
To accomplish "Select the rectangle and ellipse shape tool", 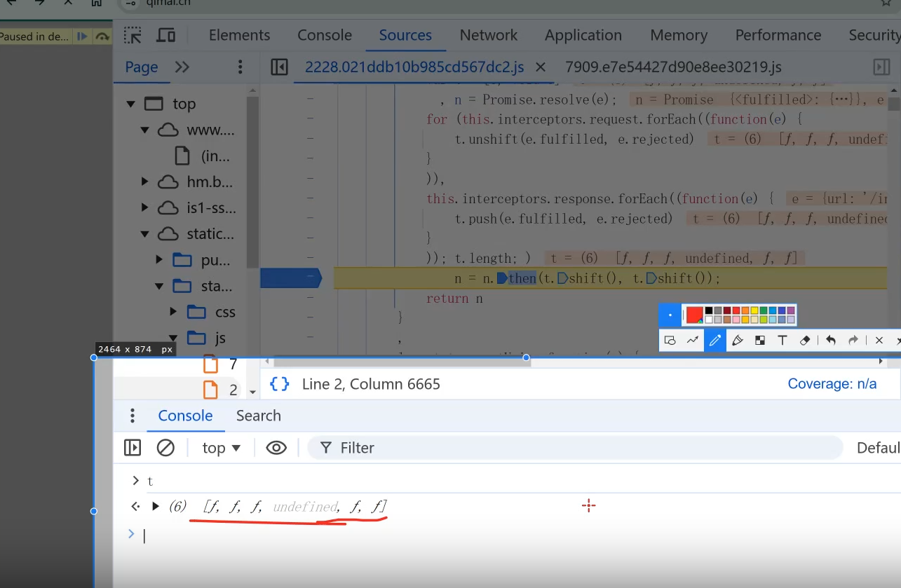I will (x=670, y=341).
